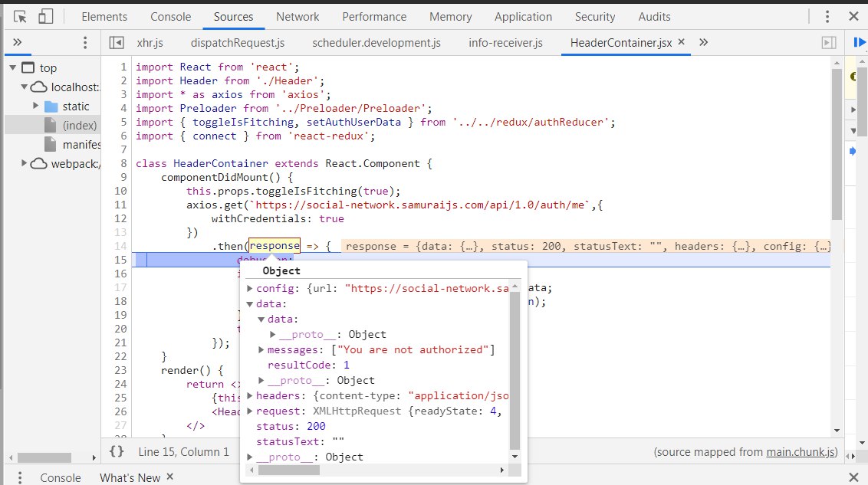Select the Sources panel tab

click(x=233, y=17)
